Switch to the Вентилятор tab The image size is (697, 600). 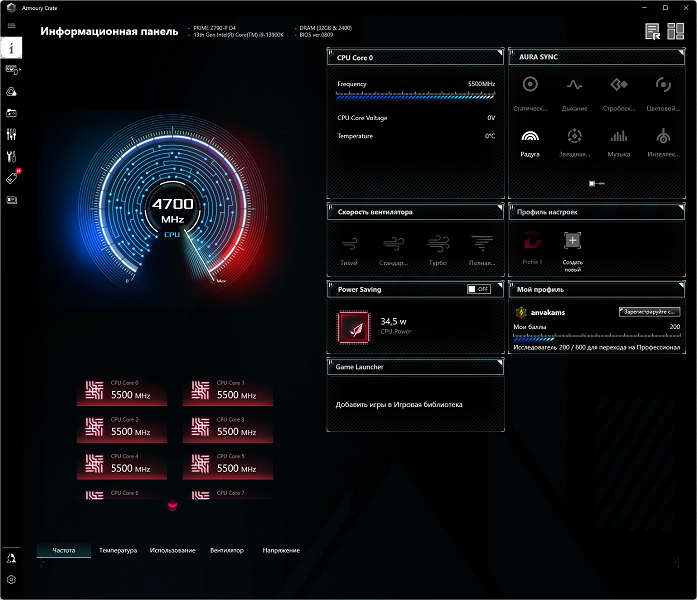pyautogui.click(x=227, y=550)
